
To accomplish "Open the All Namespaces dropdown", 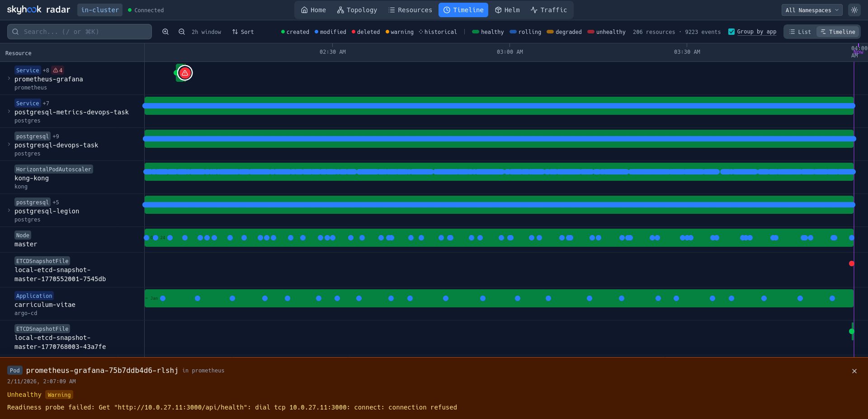I will [x=811, y=10].
